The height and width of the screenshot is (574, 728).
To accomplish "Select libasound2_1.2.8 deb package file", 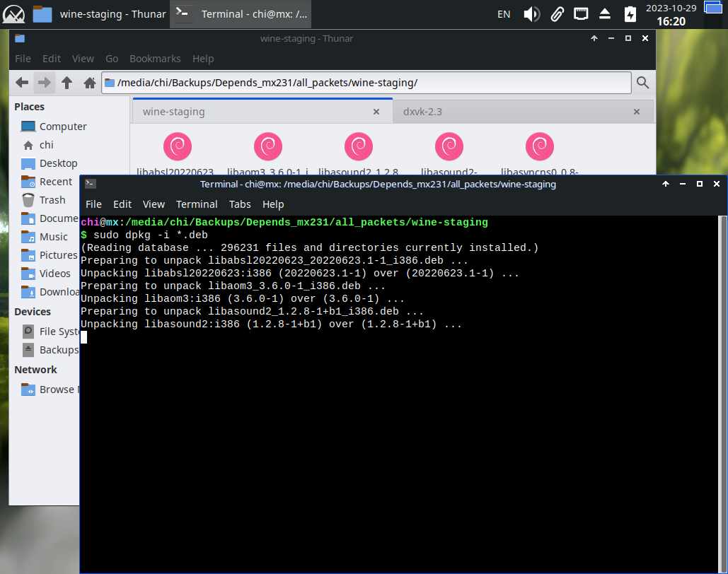I will click(x=359, y=153).
